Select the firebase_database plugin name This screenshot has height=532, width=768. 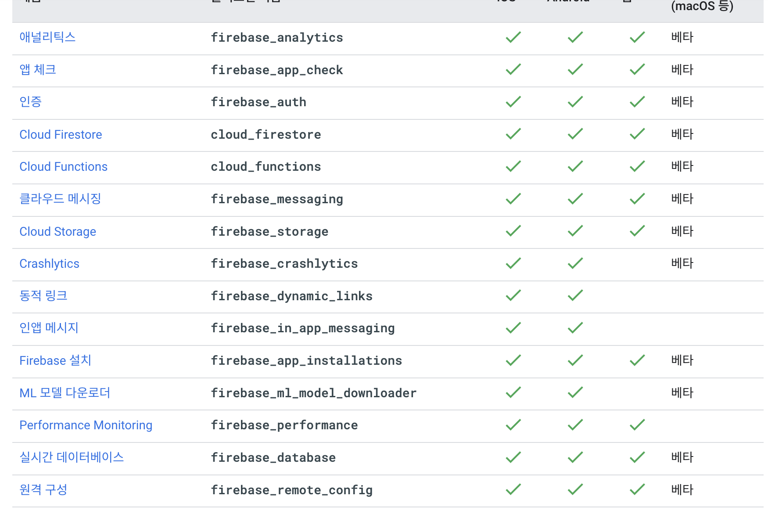pos(273,458)
